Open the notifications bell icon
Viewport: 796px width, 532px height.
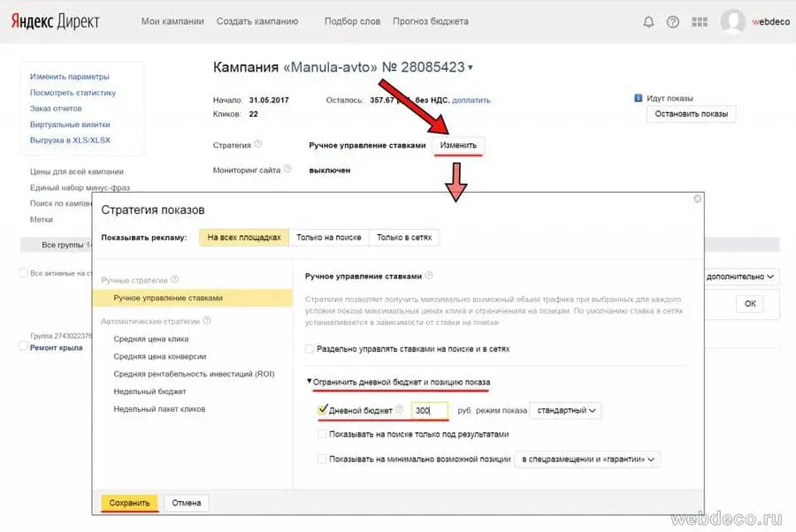pos(648,22)
